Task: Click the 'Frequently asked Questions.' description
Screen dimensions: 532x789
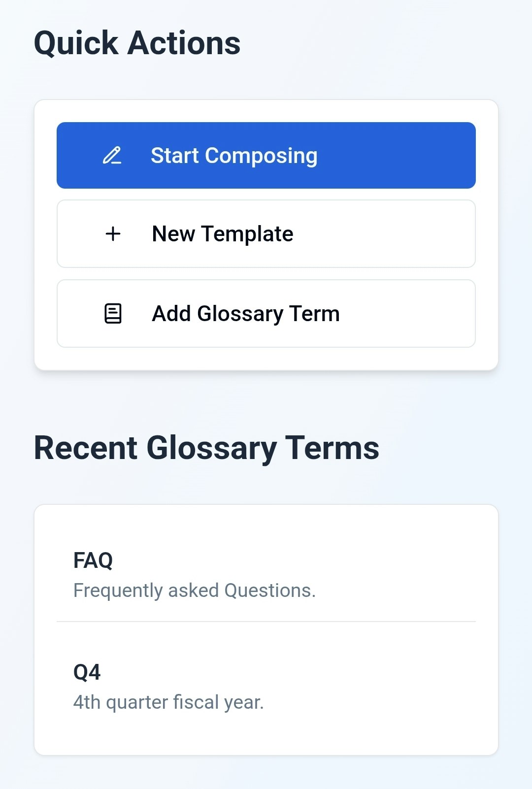Action: click(x=195, y=591)
